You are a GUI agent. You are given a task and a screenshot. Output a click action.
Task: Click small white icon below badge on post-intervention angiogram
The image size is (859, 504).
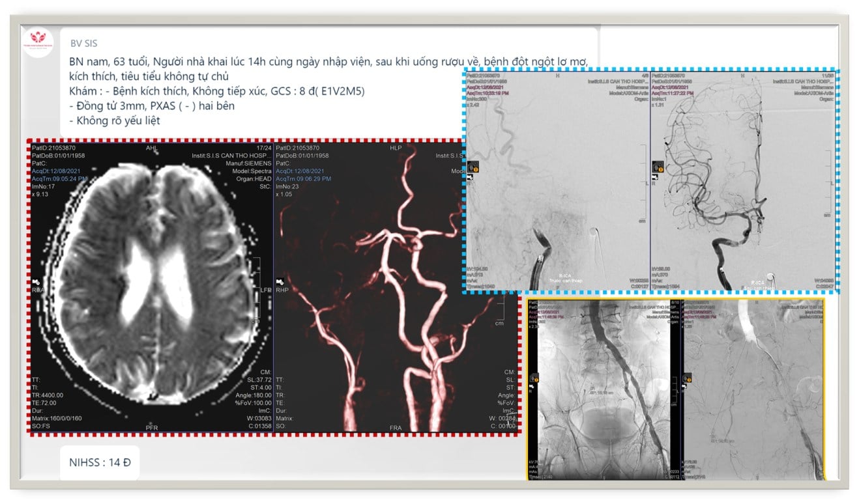coord(656,176)
